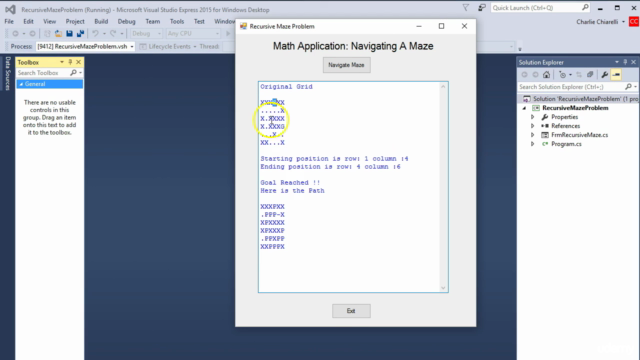Click the Exit button in maze window
The height and width of the screenshot is (360, 640).
(351, 311)
